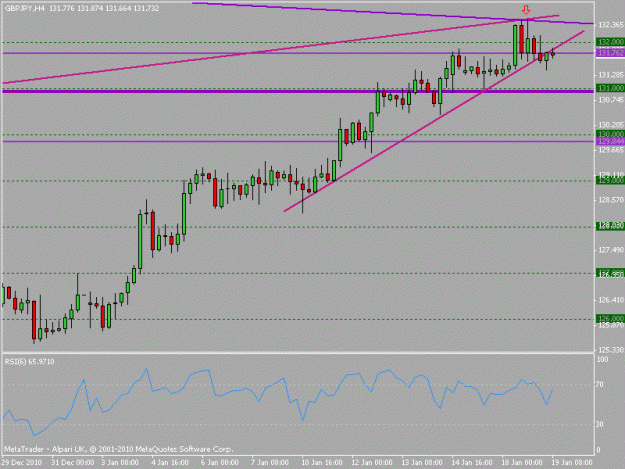
Task: Click the RSI scale value 30
Action: click(600, 424)
